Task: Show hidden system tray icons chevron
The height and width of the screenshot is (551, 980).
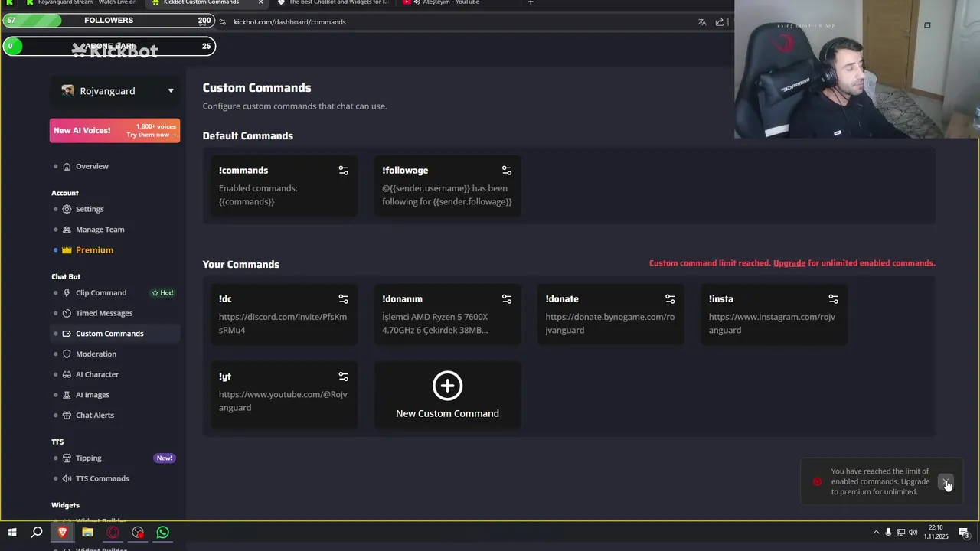Action: click(876, 533)
